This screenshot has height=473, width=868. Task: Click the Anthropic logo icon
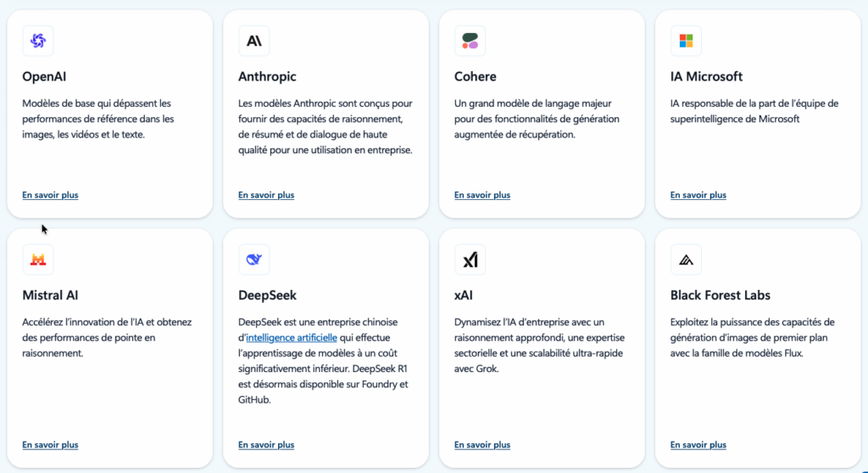tap(254, 41)
